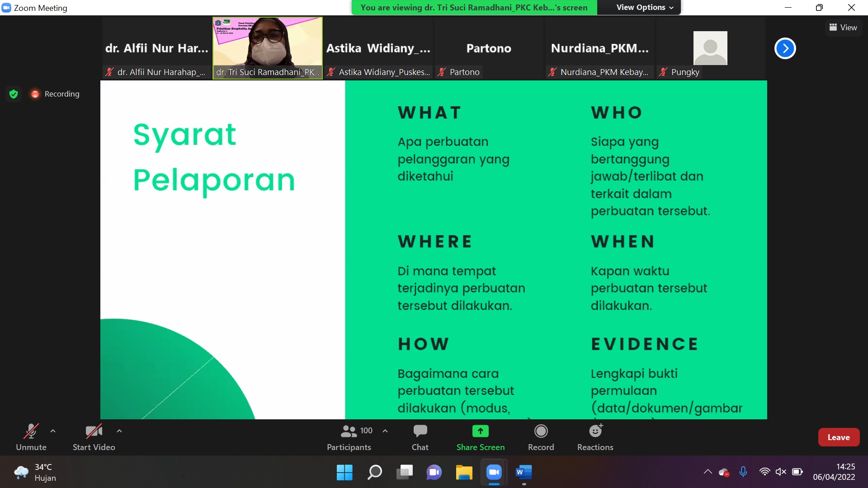Open audio options arrow beside Unmute

(53, 431)
